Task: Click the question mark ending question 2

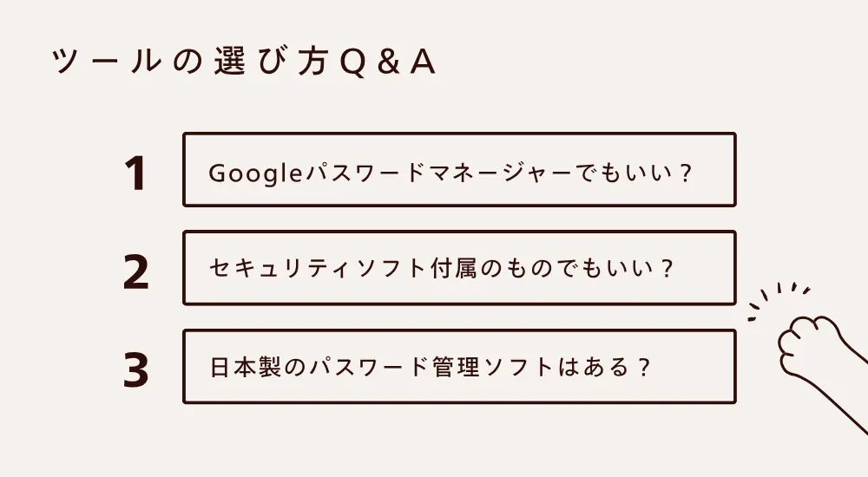Action: click(x=667, y=269)
